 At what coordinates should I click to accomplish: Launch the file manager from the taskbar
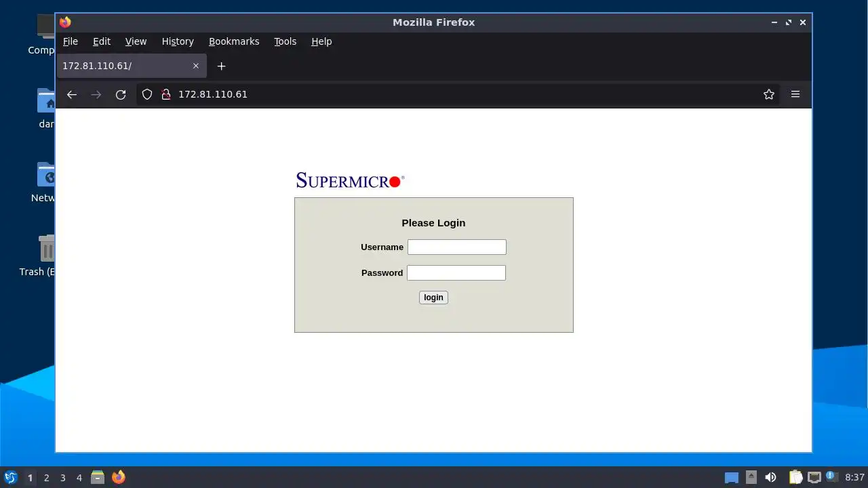pyautogui.click(x=98, y=478)
